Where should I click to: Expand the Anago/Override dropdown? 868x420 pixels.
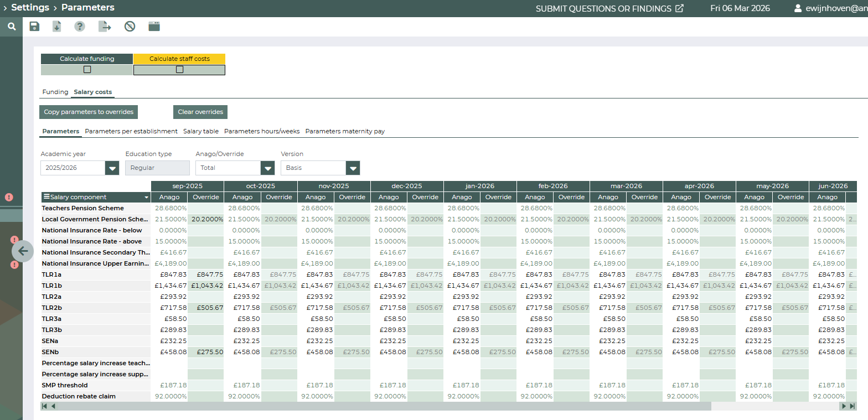click(x=267, y=168)
